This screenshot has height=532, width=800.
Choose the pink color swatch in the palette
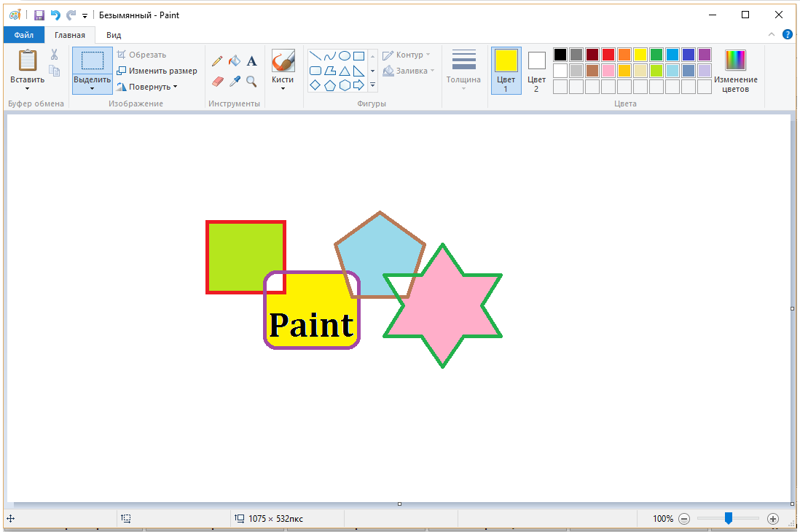(x=608, y=71)
